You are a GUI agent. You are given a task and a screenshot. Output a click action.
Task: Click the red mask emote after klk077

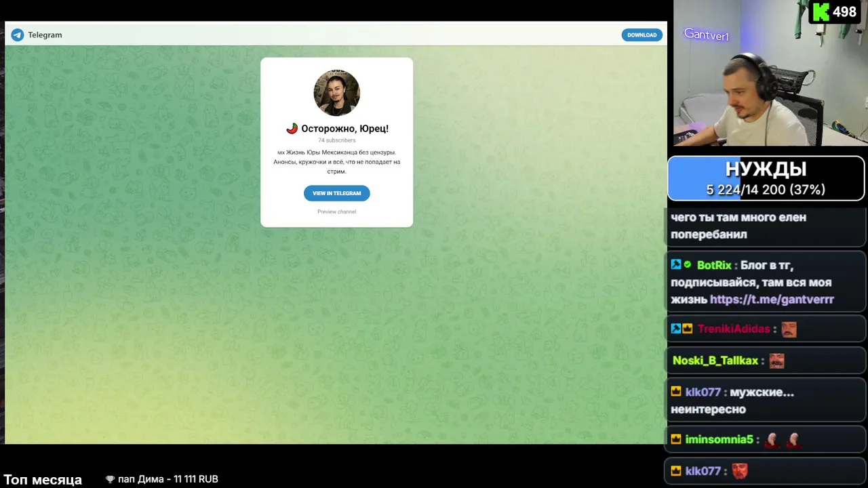[740, 470]
